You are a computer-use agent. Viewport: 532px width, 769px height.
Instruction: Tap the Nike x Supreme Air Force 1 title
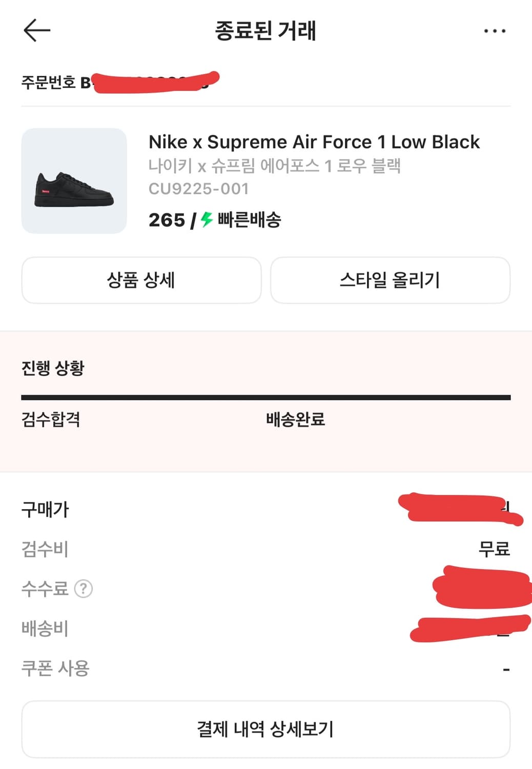(314, 142)
